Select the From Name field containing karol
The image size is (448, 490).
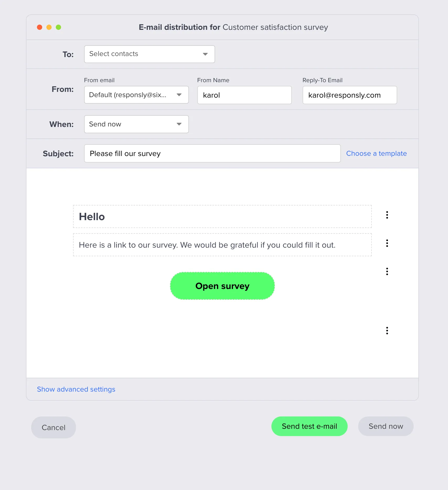tap(244, 95)
